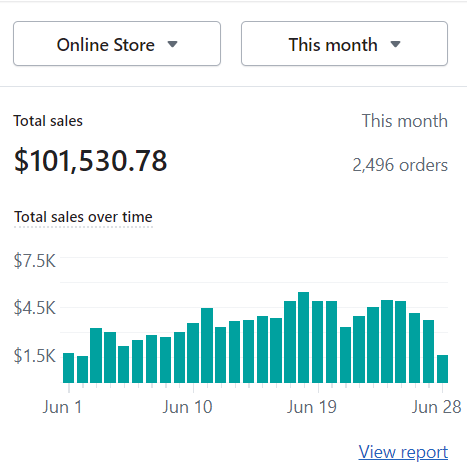The width and height of the screenshot is (467, 466).
Task: Open the This month date range dropdown
Action: [344, 44]
